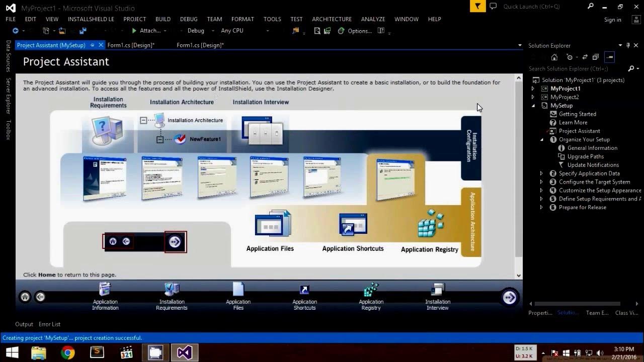The image size is (644, 362).
Task: Open Application Information in the bottom navigation bar
Action: [x=105, y=297]
